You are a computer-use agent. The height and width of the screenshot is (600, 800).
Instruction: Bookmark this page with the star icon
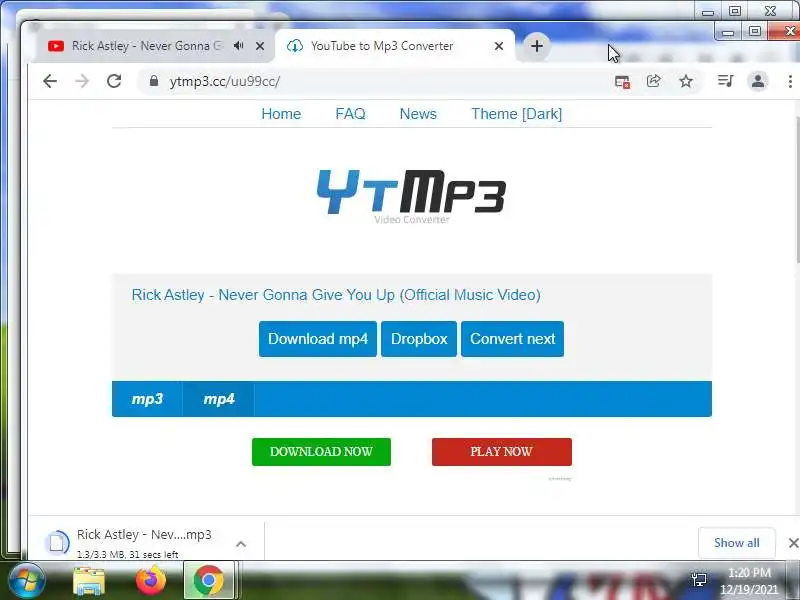(x=686, y=81)
